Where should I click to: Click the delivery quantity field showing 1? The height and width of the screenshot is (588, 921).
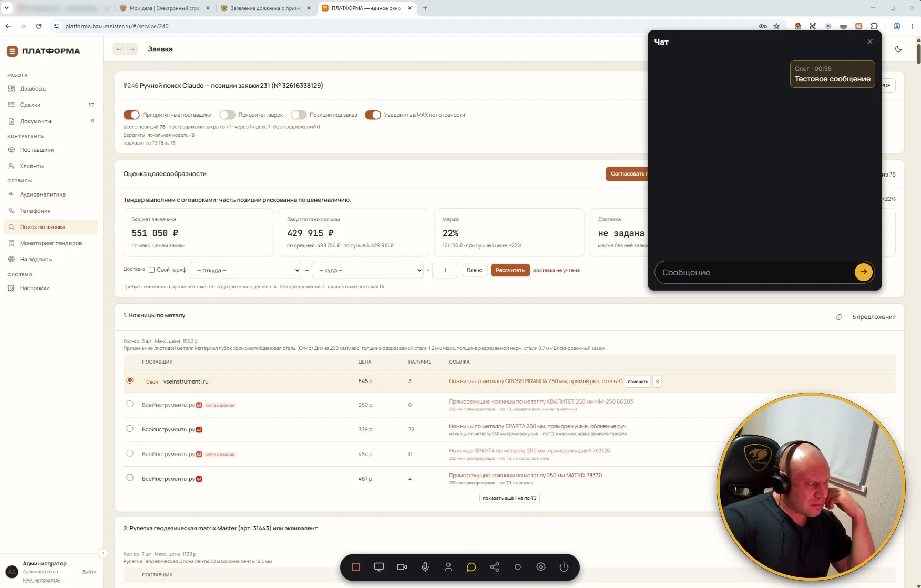pos(445,270)
